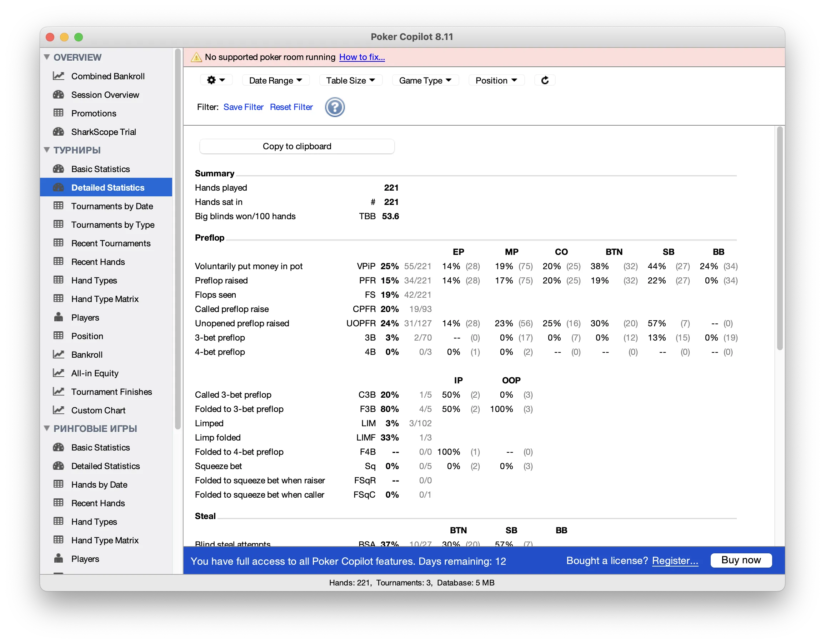Screen dimensions: 825x644
Task: Click the Session Overview pie chart icon
Action: (x=59, y=95)
